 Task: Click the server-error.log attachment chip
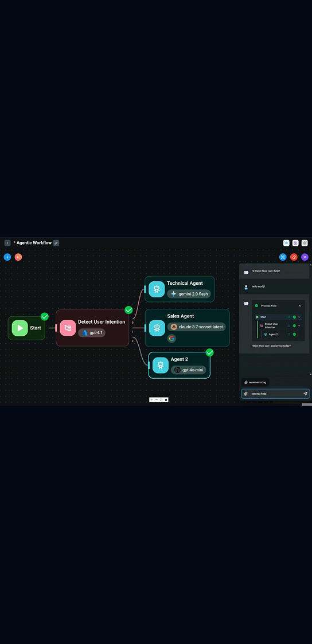click(x=255, y=382)
